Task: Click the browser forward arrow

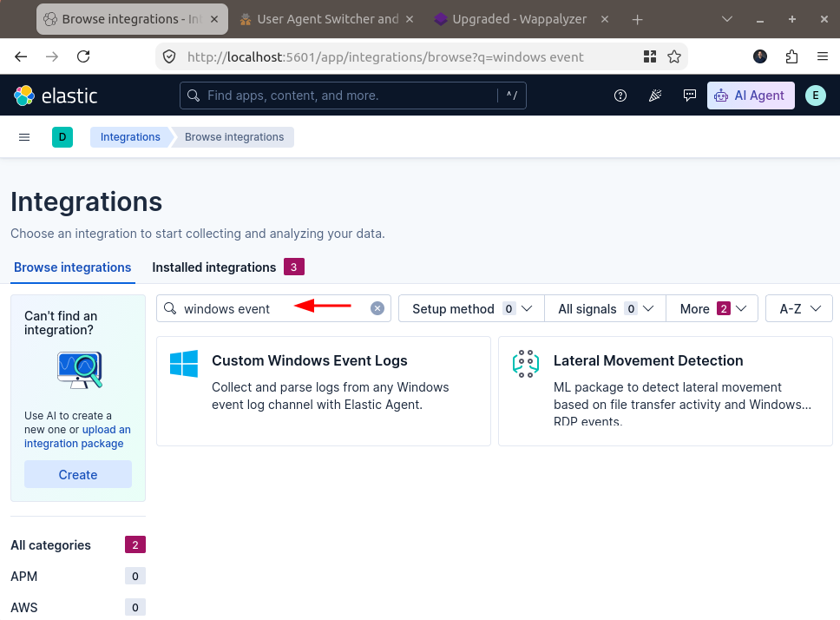Action: pos(52,56)
